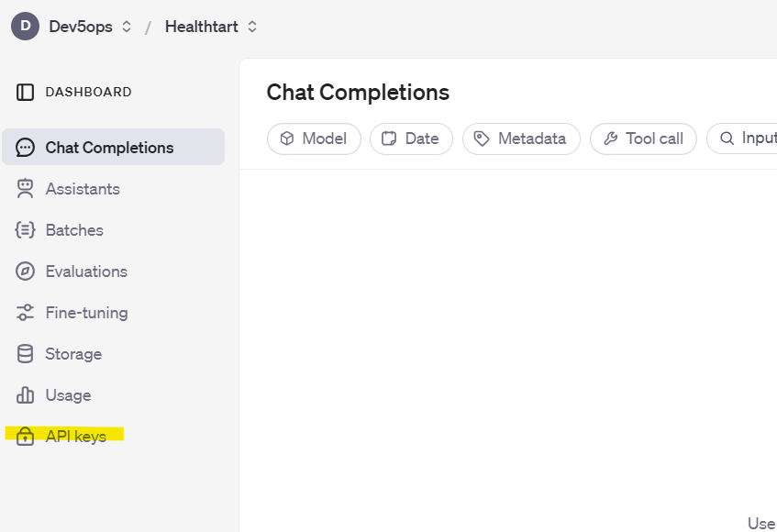The width and height of the screenshot is (777, 532).
Task: Click the Batches braces icon
Action: [x=25, y=230]
